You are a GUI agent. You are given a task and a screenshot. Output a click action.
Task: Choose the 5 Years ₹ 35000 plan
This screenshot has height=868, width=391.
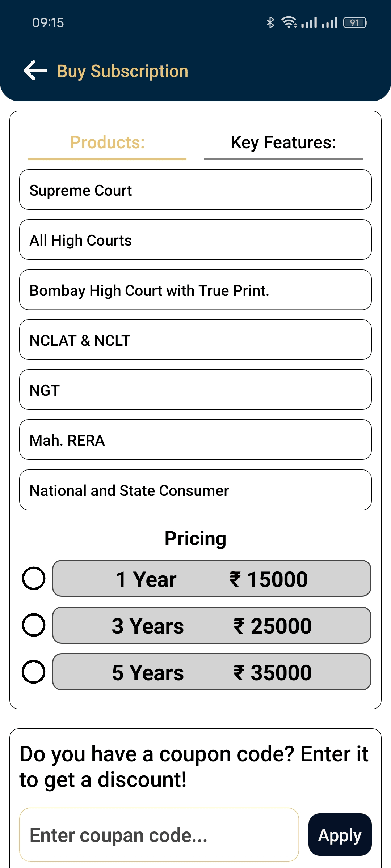coord(212,672)
